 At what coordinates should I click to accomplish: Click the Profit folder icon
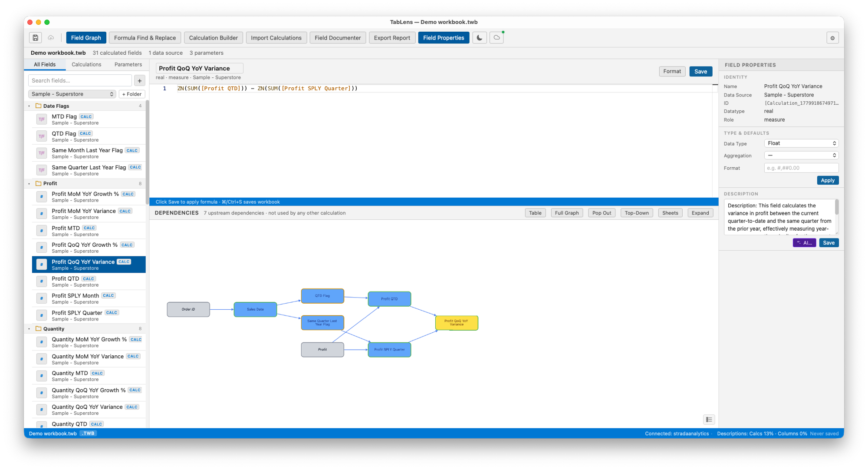(x=38, y=183)
